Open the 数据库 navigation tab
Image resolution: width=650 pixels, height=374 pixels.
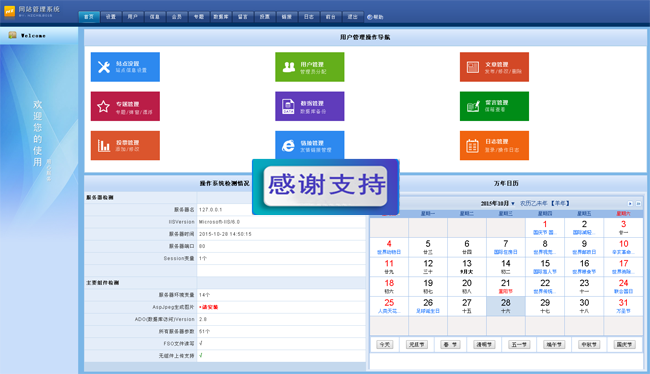(221, 17)
